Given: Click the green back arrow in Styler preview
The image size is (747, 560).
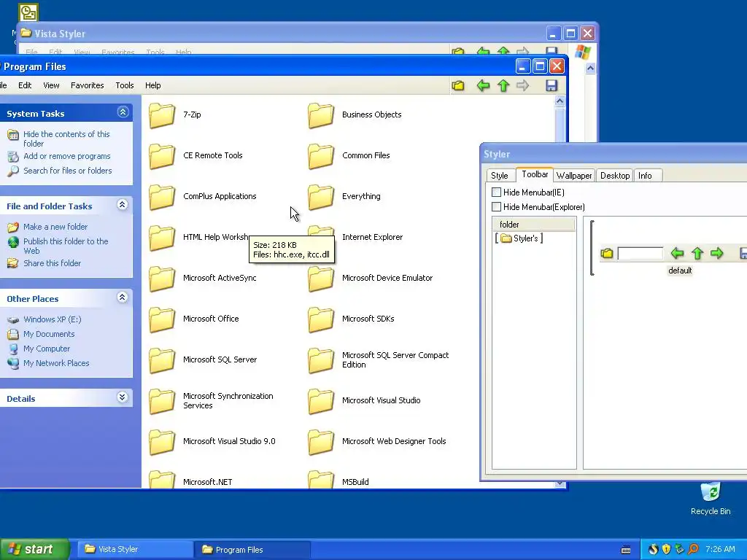Looking at the screenshot, I should [677, 253].
